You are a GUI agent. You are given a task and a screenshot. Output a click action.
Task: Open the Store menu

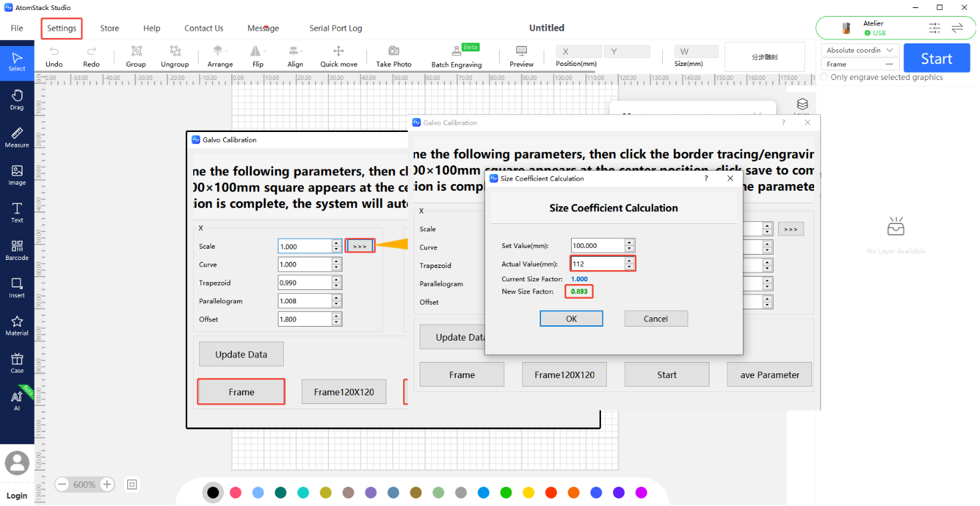(109, 29)
